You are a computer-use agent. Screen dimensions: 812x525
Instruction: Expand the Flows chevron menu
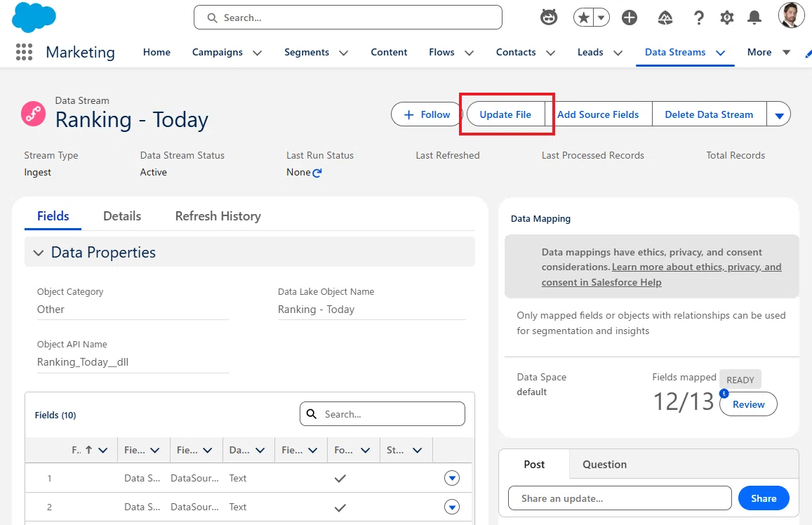(470, 53)
